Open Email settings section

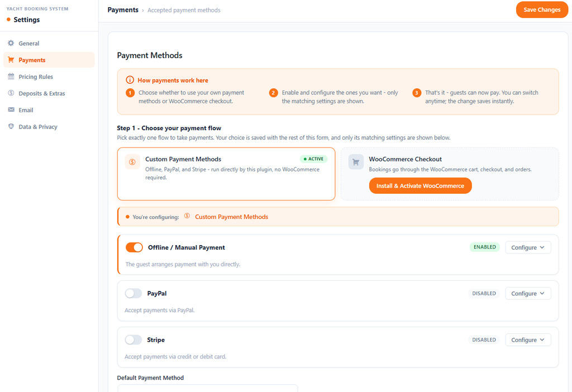[49, 110]
